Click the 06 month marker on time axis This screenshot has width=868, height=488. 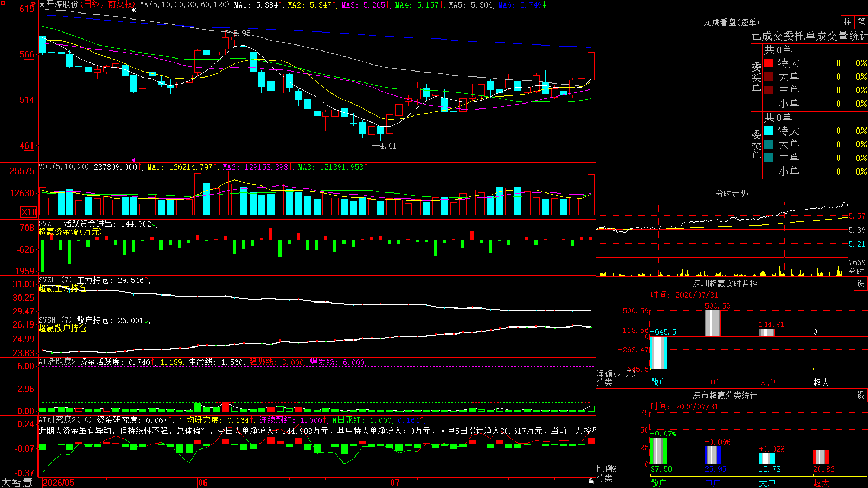[203, 483]
